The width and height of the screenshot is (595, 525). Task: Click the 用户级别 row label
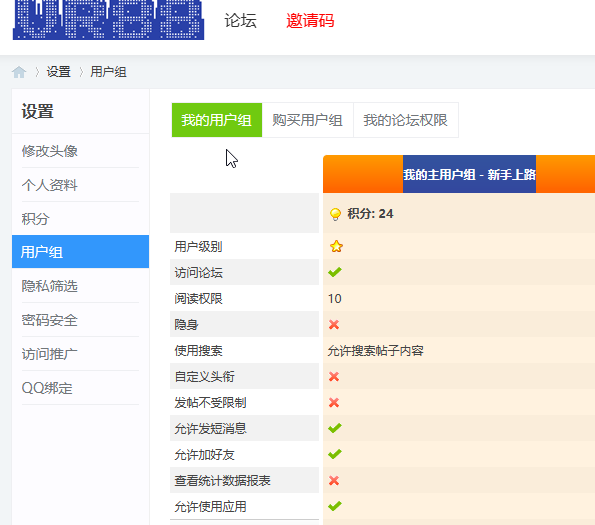[x=198, y=247]
